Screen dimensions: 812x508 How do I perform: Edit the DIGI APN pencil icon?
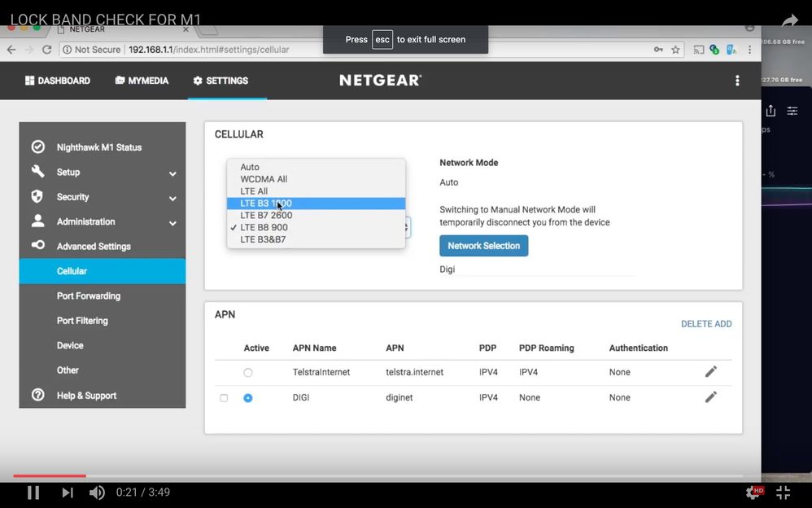point(711,397)
